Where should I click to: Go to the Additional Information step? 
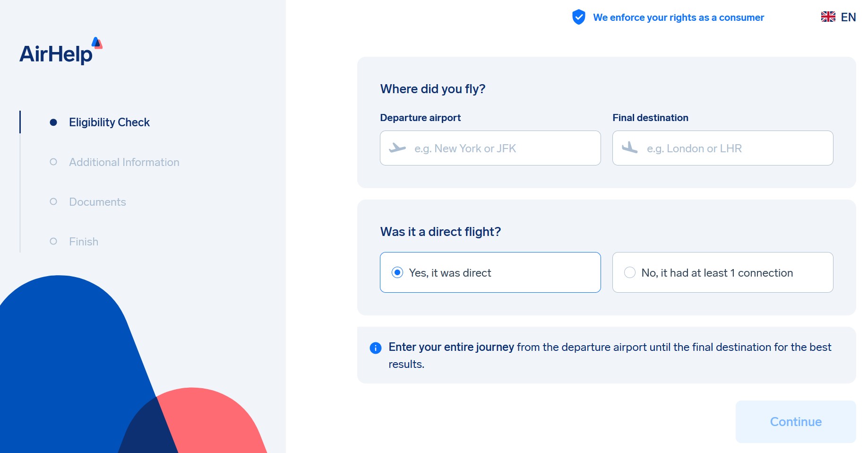[124, 162]
